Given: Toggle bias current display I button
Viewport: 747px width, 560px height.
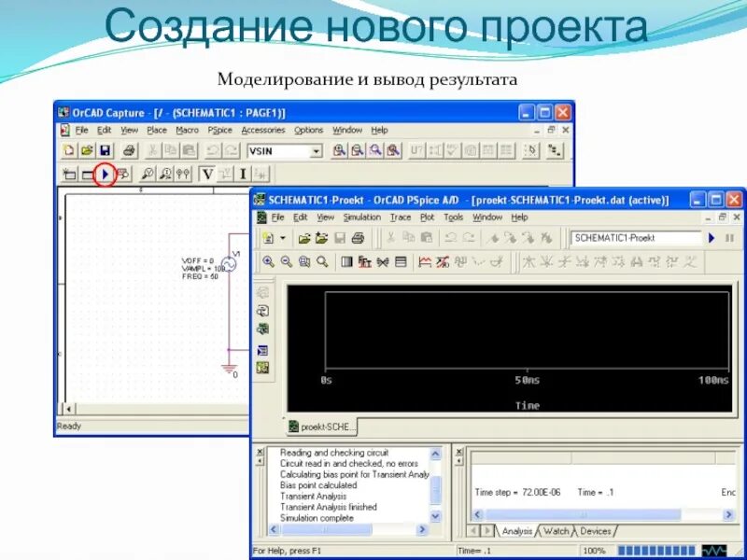Looking at the screenshot, I should (x=243, y=175).
